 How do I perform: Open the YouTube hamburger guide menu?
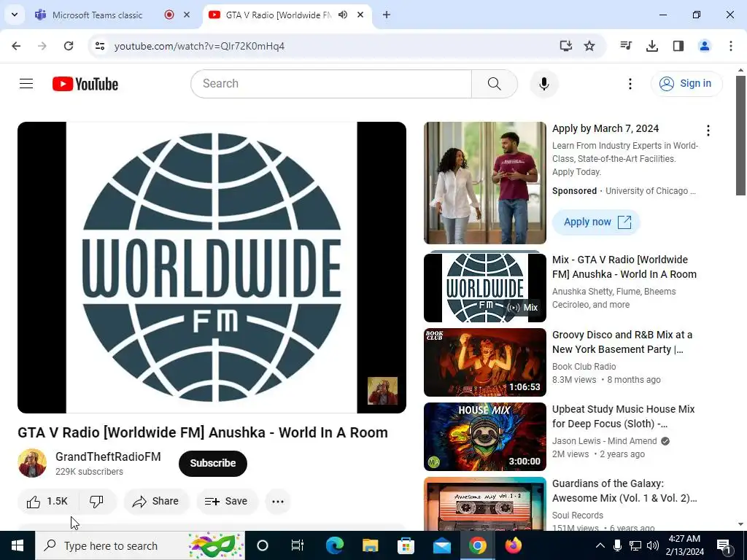[x=26, y=84]
